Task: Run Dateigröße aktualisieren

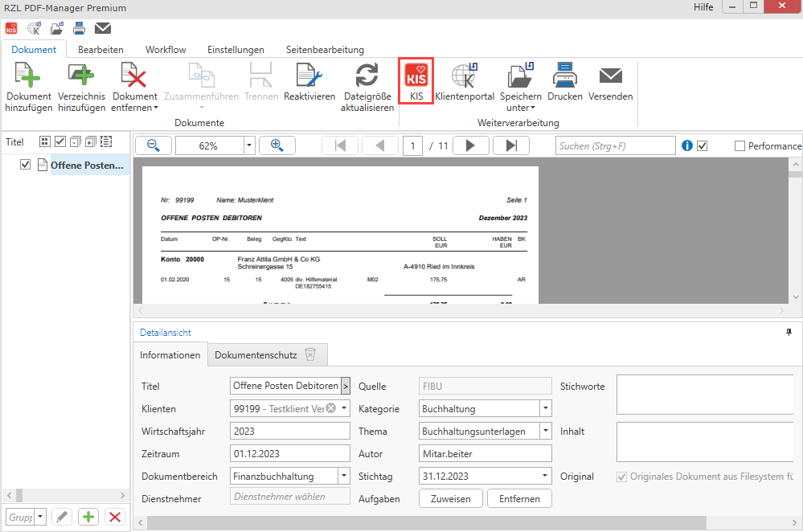Action: pos(367,80)
